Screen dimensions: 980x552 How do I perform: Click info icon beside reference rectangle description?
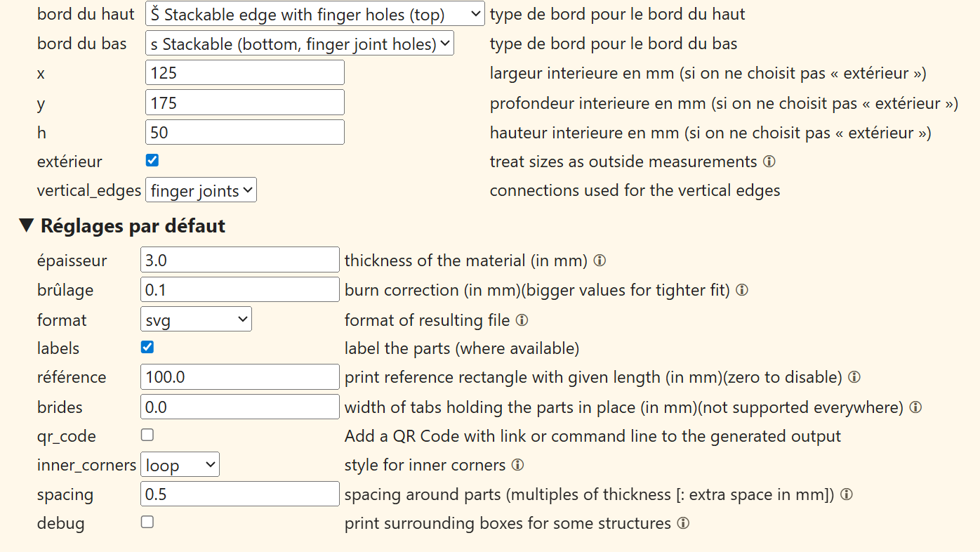854,377
